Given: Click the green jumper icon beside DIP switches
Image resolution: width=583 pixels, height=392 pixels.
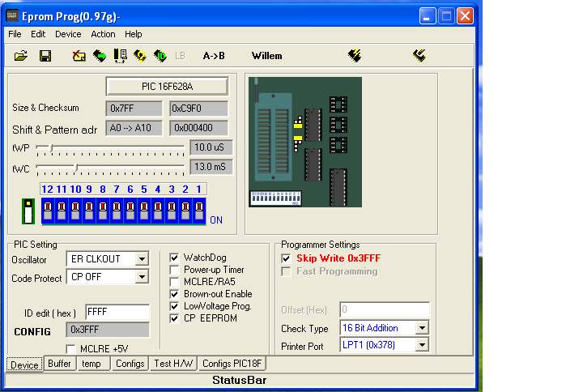Looking at the screenshot, I should [x=28, y=211].
